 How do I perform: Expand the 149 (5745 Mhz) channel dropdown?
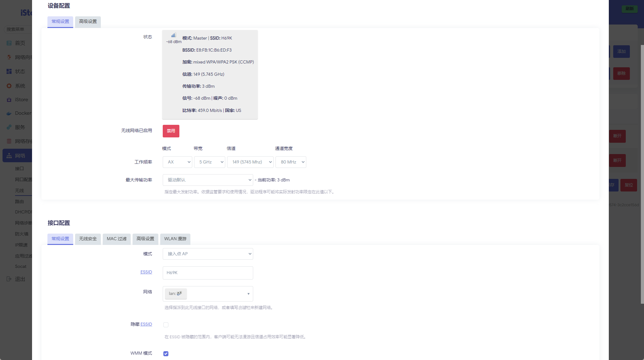click(x=250, y=162)
